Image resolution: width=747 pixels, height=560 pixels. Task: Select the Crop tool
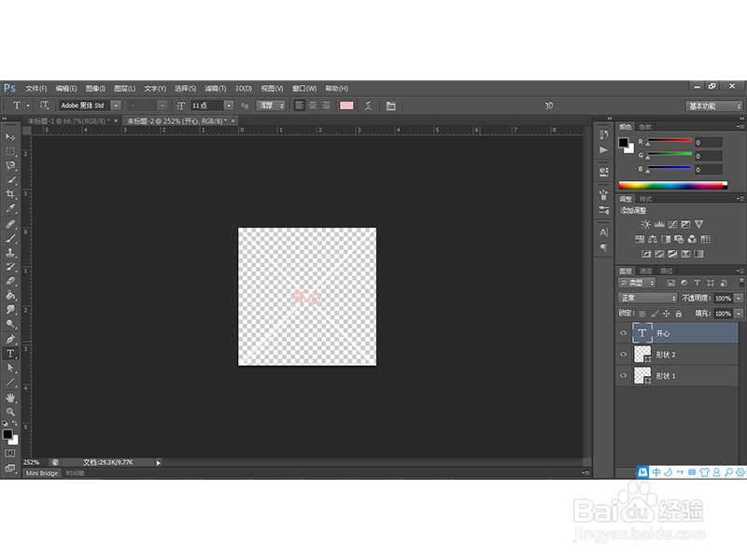click(x=10, y=194)
